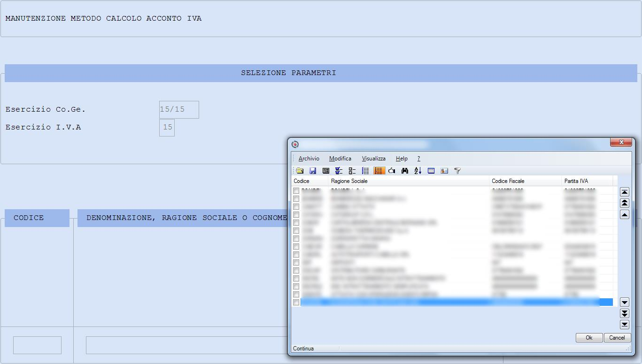Click the DENOMINAZIONE, RAGIONE SOCIALE header

183,218
